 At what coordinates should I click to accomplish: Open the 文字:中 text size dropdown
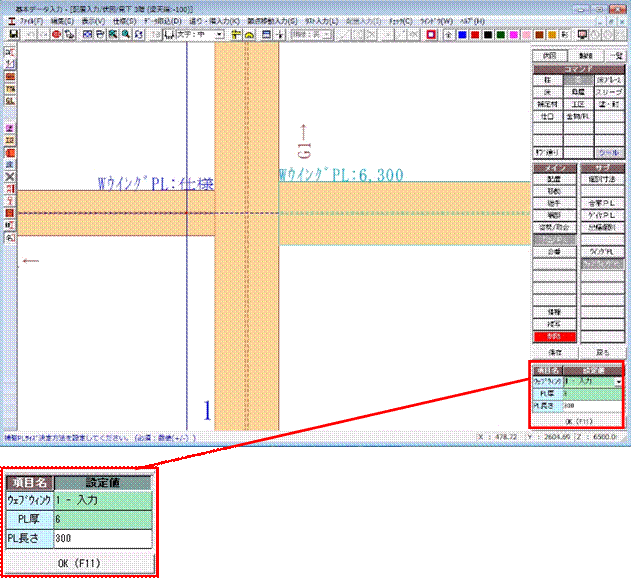pos(219,35)
